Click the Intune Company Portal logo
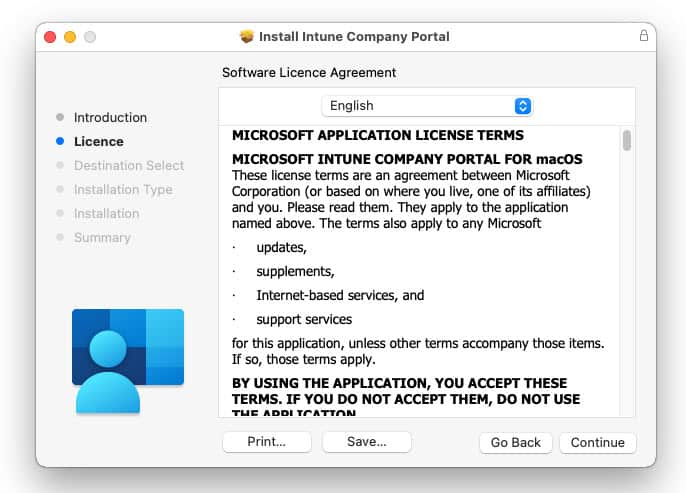 pyautogui.click(x=128, y=360)
